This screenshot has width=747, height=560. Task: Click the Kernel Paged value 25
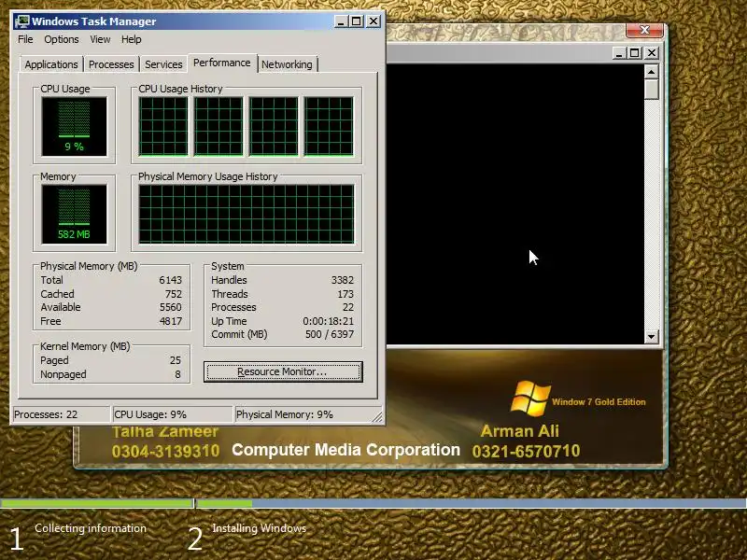click(x=176, y=360)
